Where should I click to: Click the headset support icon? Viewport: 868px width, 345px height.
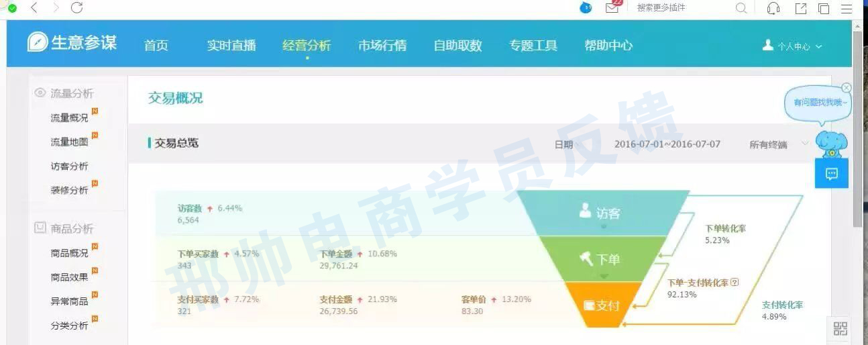point(773,8)
